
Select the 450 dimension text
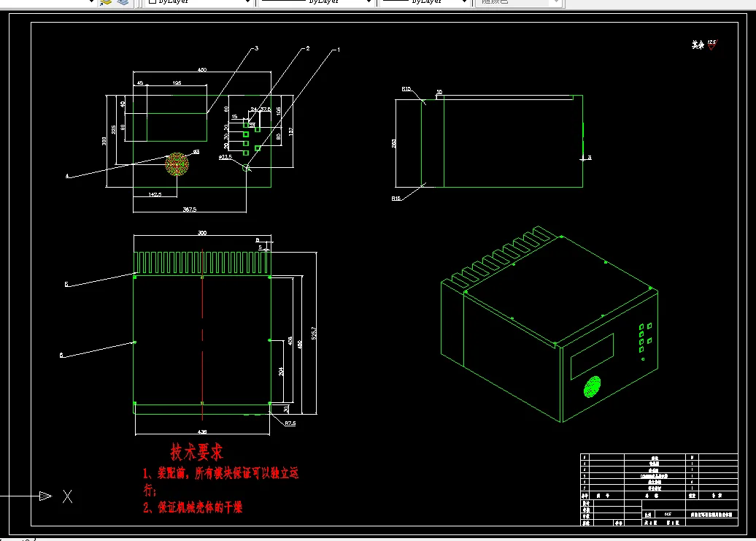point(202,70)
